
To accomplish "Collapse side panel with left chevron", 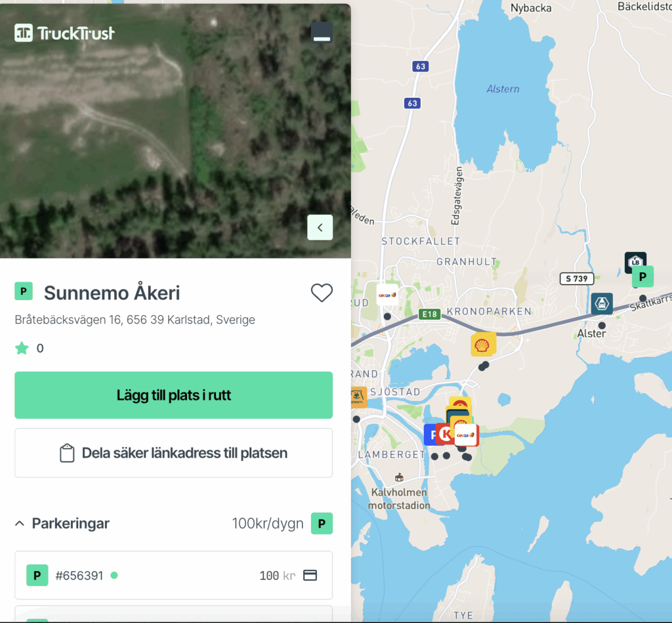I will 320,227.
